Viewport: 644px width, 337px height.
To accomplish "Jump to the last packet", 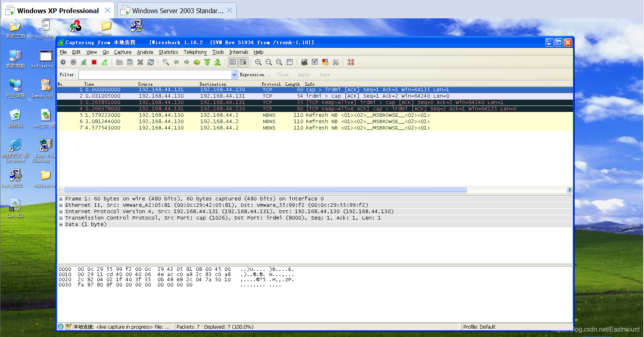I will tap(217, 62).
